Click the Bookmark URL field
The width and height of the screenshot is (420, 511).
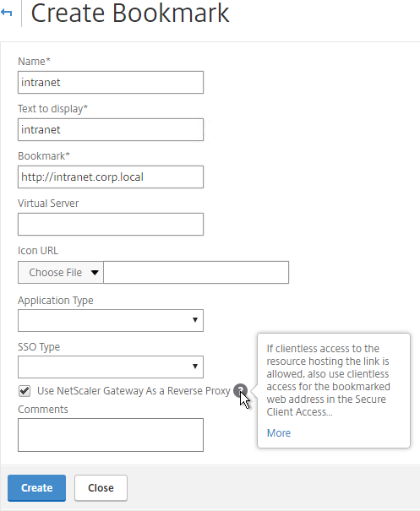click(111, 177)
